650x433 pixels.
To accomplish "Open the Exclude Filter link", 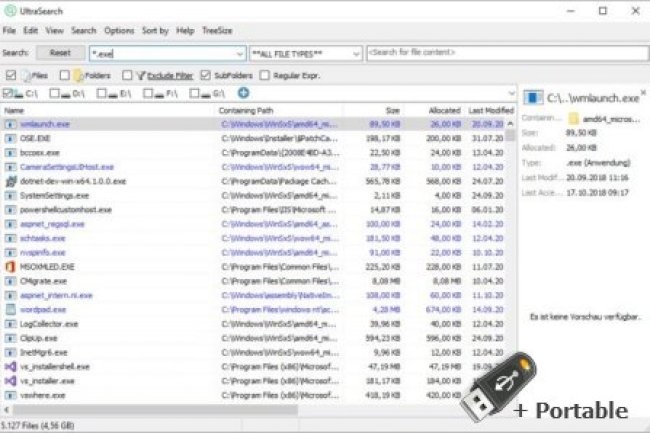I will tap(170, 75).
